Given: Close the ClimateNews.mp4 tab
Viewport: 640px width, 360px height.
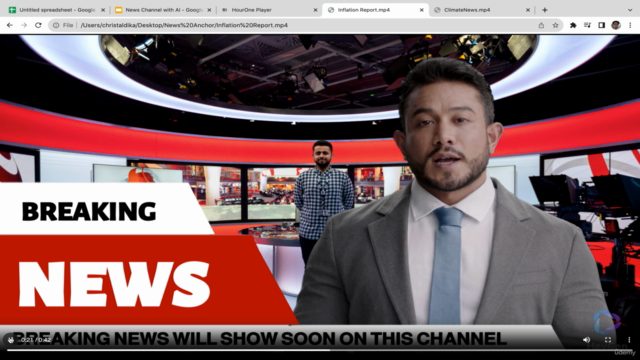Looking at the screenshot, I should [x=528, y=10].
